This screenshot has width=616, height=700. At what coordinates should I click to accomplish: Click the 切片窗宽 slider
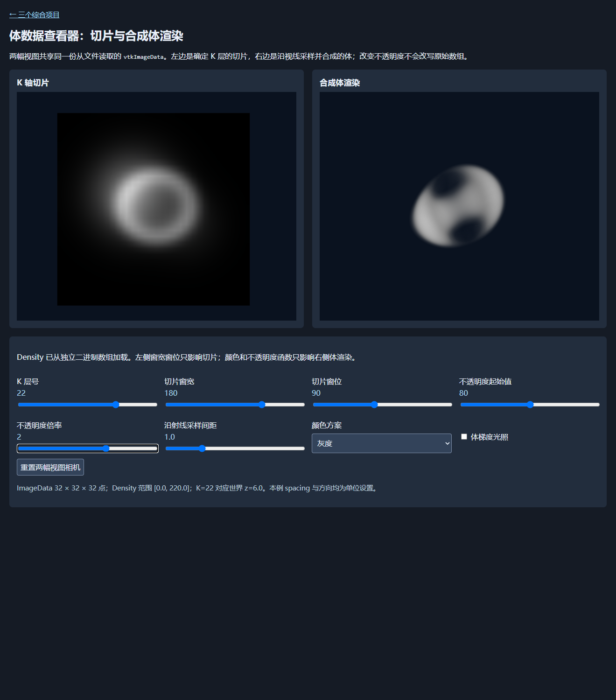(235, 405)
